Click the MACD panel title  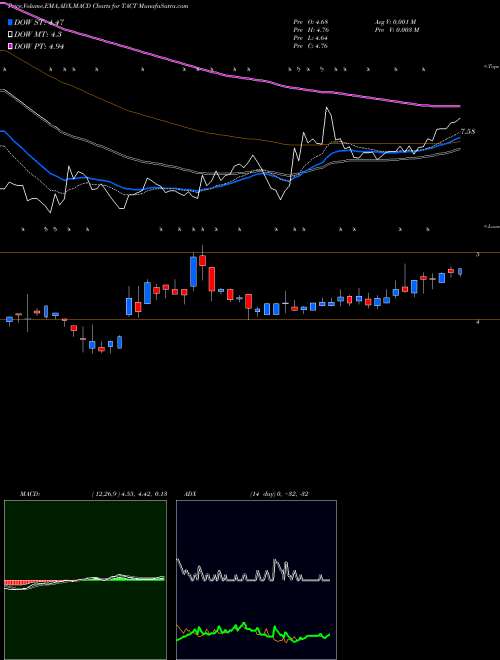tap(30, 493)
